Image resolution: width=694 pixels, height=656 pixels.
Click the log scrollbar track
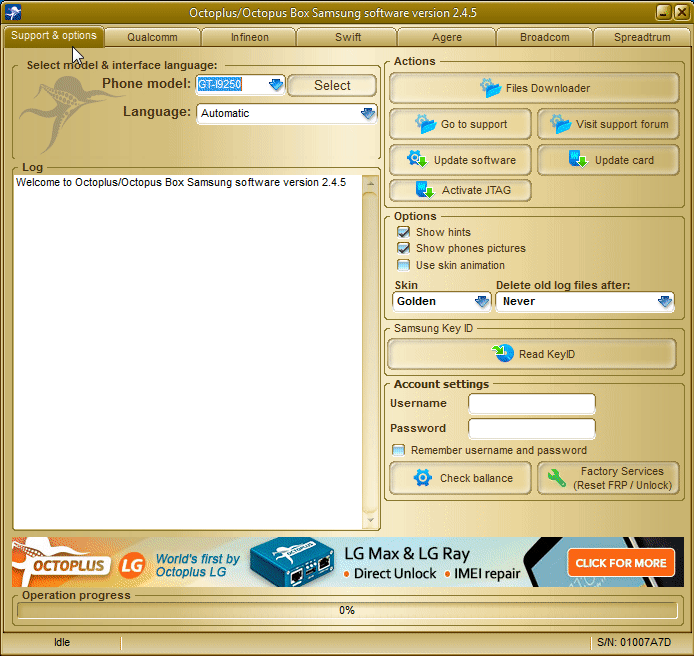tap(370, 352)
